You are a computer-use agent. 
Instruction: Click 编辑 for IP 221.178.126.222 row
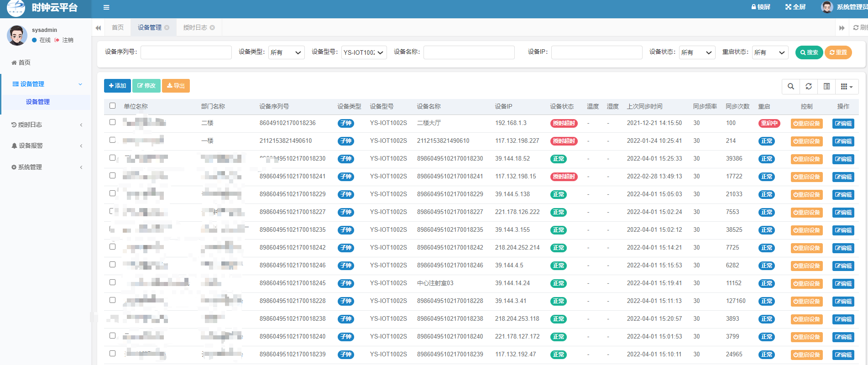(x=843, y=213)
